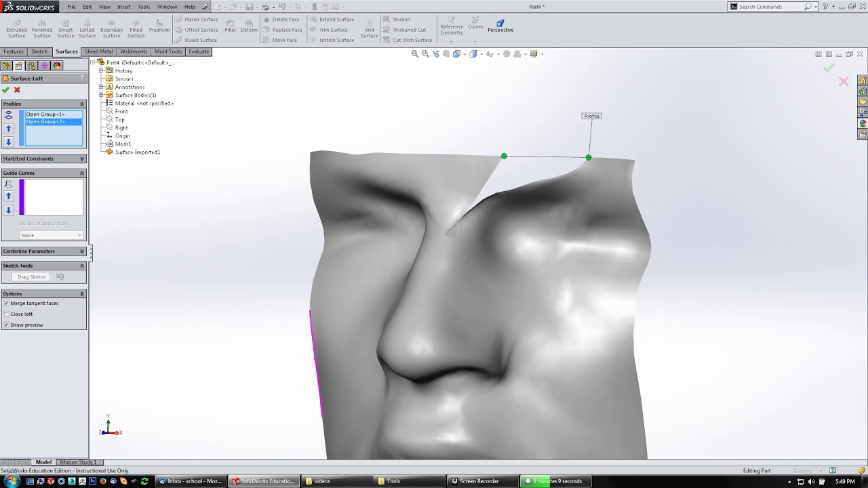Viewport: 868px width, 488px height.
Task: Expand Start/End Constraints section
Action: pos(82,159)
